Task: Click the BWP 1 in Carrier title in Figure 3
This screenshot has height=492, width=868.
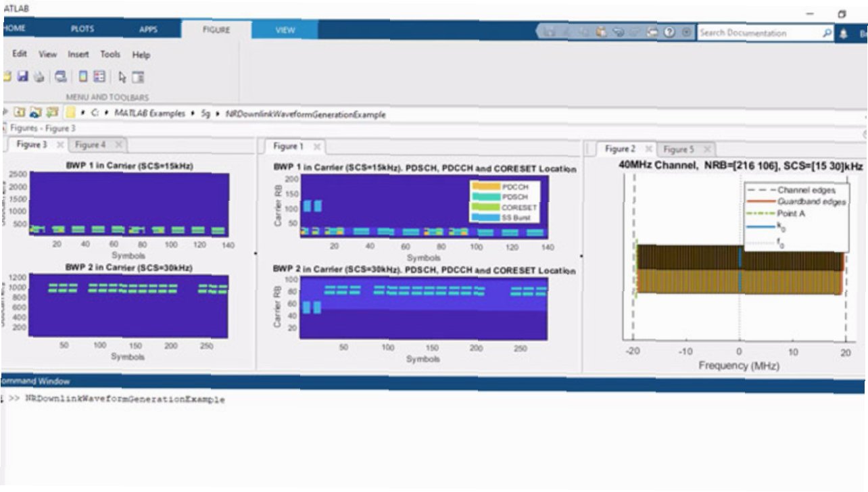Action: [128, 165]
